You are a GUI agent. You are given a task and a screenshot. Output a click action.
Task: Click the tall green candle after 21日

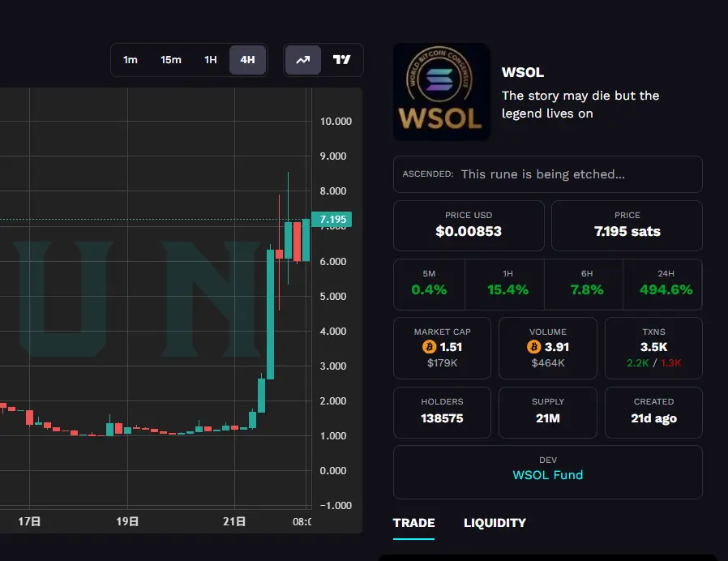[270, 315]
